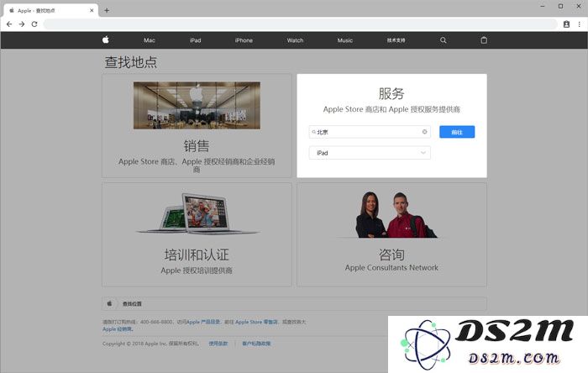Click Apple logo in footer breadcrumb
This screenshot has height=373, width=588.
pos(109,303)
